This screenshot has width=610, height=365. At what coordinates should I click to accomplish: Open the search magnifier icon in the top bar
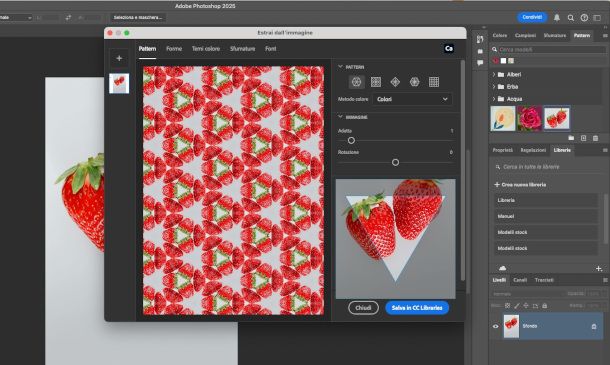570,18
